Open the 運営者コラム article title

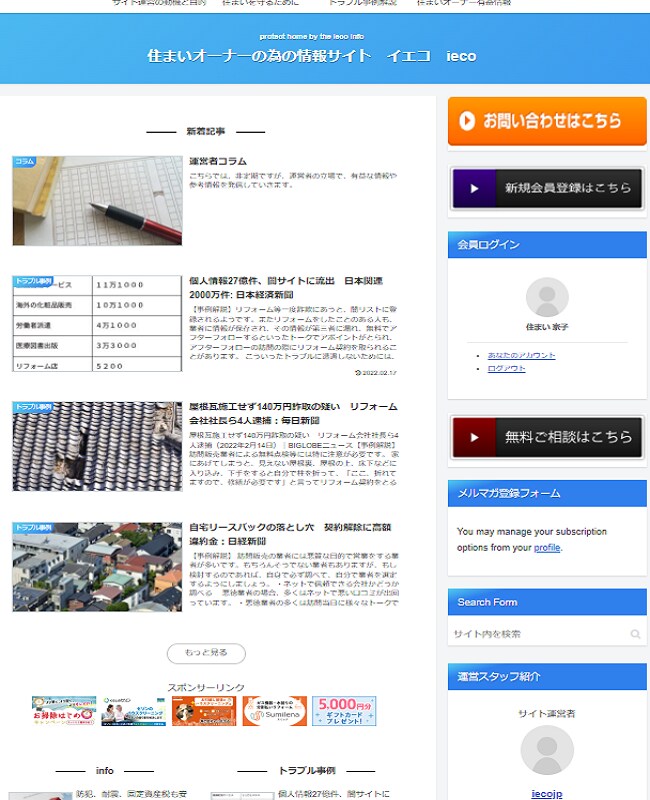[218, 161]
